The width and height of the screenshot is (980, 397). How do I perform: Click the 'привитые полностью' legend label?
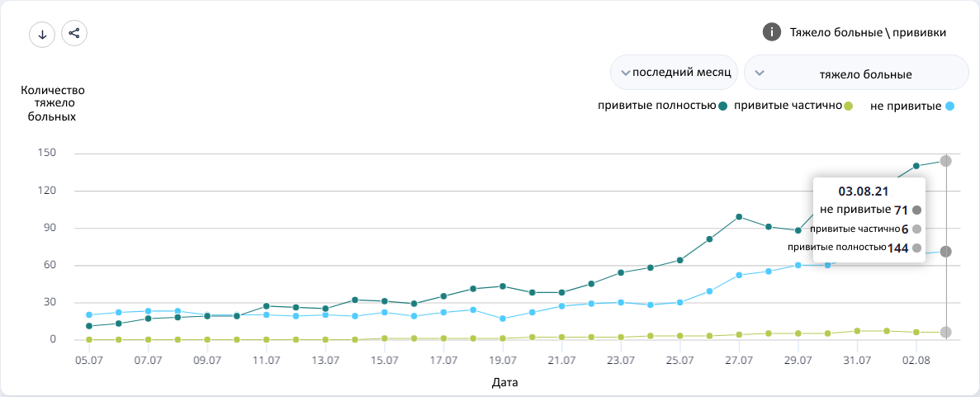coord(656,106)
